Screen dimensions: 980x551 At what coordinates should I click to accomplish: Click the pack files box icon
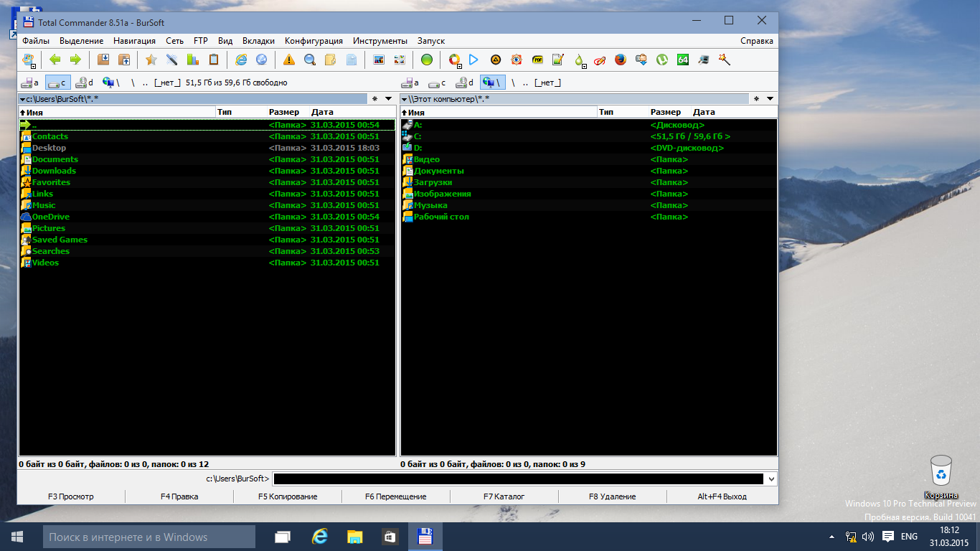(x=103, y=60)
